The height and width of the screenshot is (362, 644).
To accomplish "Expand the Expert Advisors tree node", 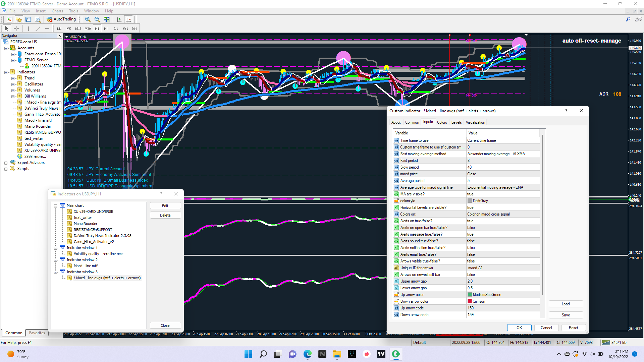I will pyautogui.click(x=6, y=163).
